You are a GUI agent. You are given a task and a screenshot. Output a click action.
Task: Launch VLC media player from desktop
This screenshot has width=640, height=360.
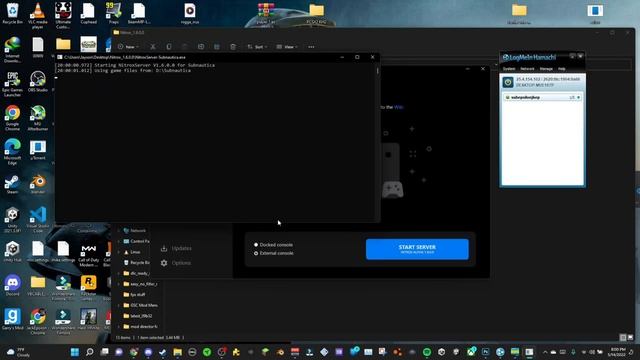pos(38,15)
